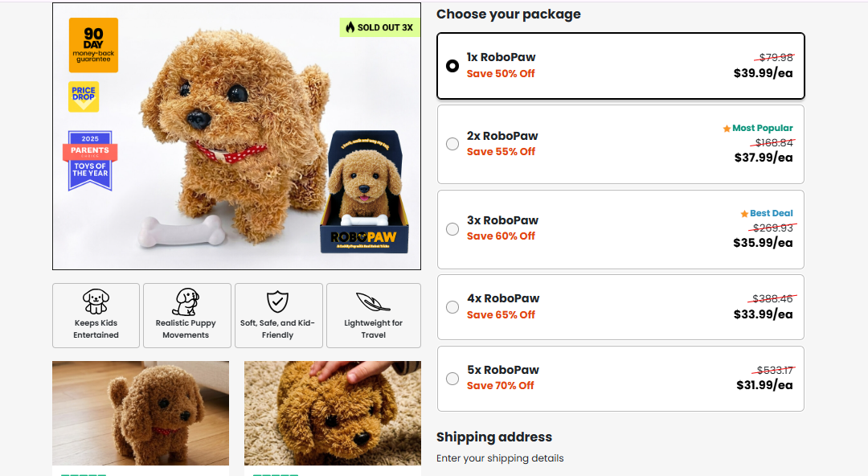
Task: Select the 3x RoboPaw radio button
Action: click(452, 229)
